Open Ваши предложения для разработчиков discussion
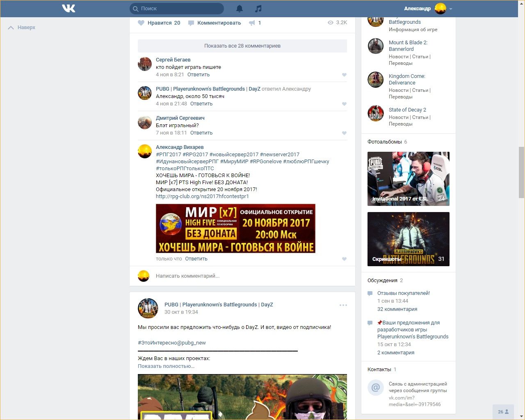Viewport: 525px width, 420px height. pyautogui.click(x=413, y=330)
